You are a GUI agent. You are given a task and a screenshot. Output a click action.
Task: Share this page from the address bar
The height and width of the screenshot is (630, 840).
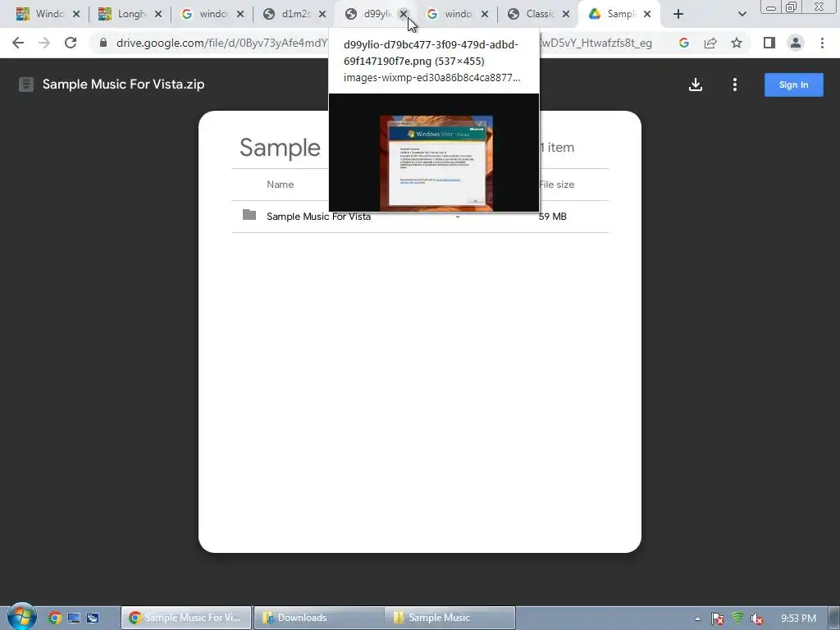pos(710,43)
